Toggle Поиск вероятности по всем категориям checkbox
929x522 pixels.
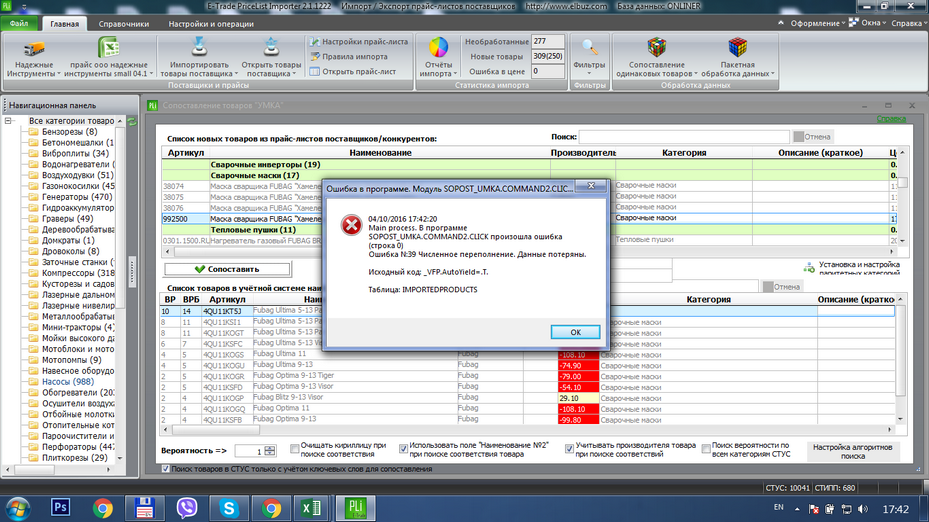(x=706, y=449)
